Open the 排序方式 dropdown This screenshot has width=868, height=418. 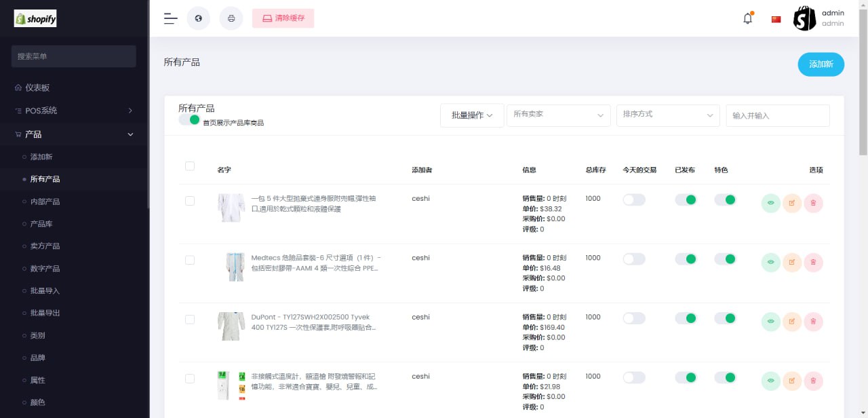667,115
